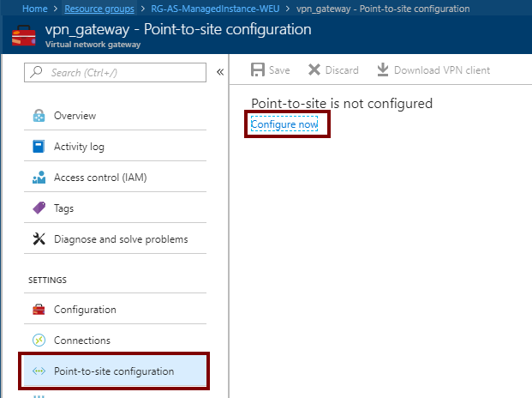The height and width of the screenshot is (398, 532).
Task: Collapse the sidebar with double chevron
Action: click(220, 72)
